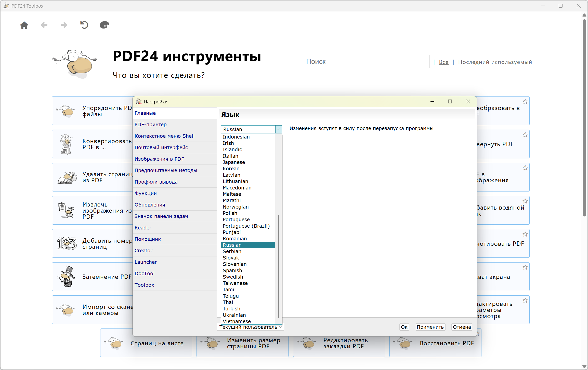Star the 'вернуть PDF' tool as favorite
Viewport: 588px width, 370px height.
pos(525,135)
